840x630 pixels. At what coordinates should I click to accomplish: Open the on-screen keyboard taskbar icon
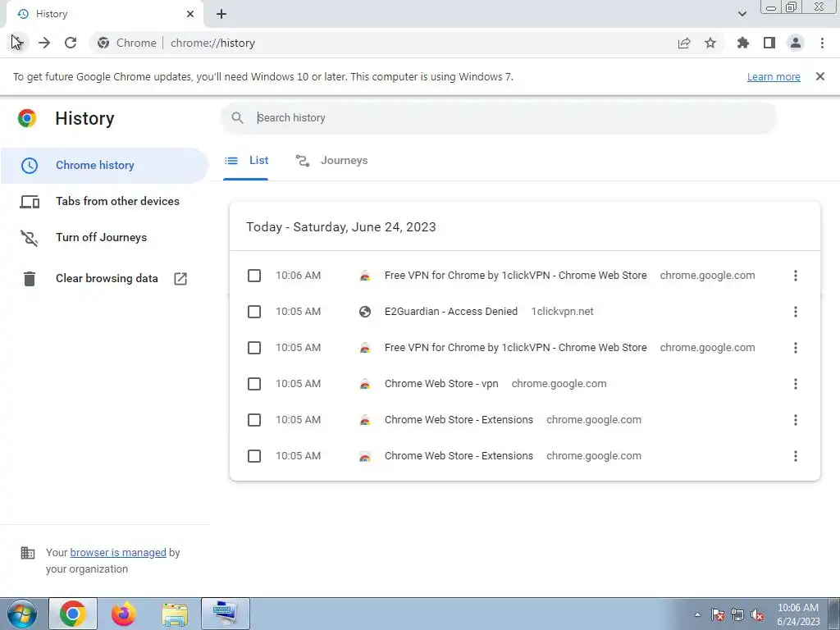pos(226,614)
